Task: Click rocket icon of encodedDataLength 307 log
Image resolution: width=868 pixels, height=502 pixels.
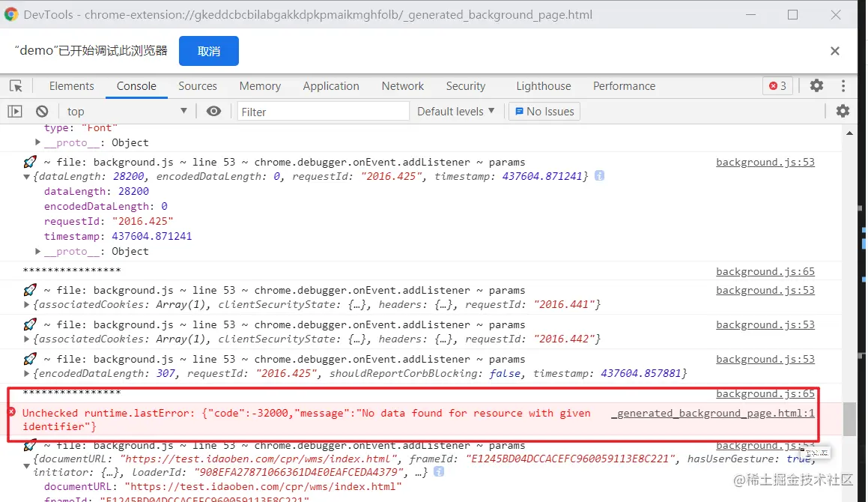Action: [x=30, y=358]
